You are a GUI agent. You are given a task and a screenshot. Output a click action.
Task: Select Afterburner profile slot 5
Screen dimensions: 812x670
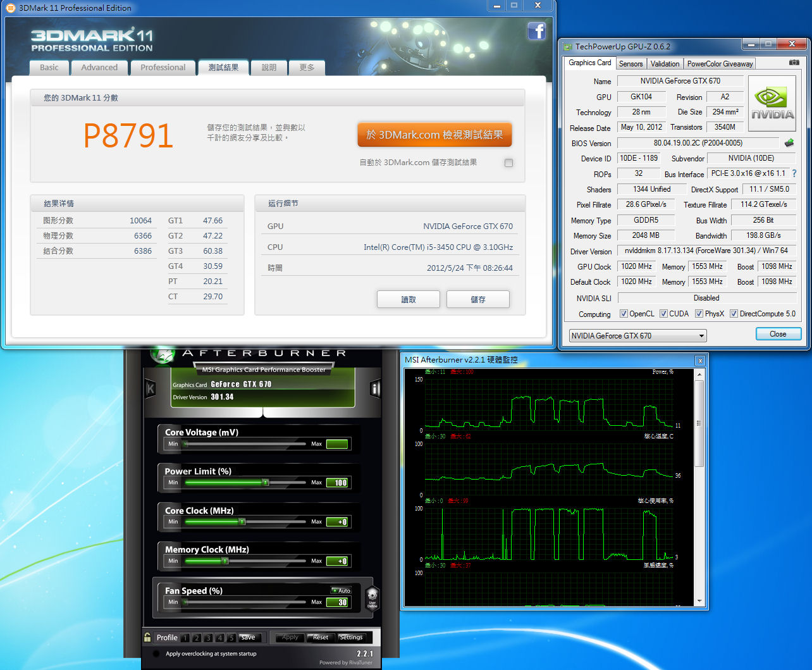(231, 638)
